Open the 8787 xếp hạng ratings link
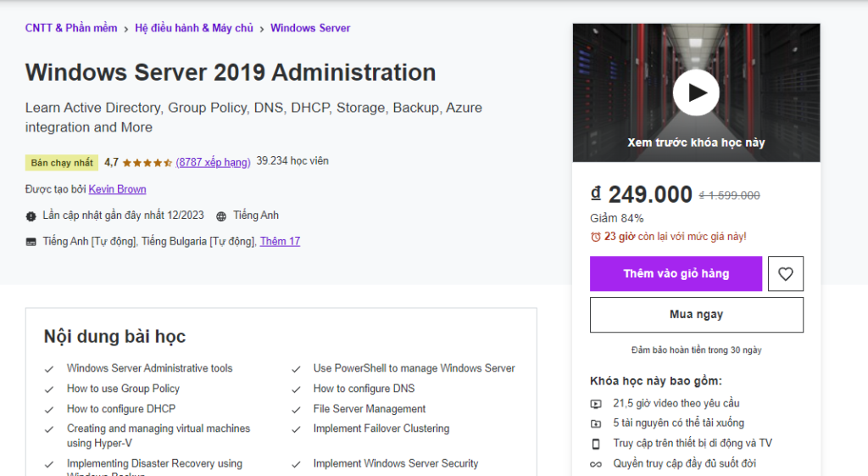The image size is (868, 476). coord(213,162)
